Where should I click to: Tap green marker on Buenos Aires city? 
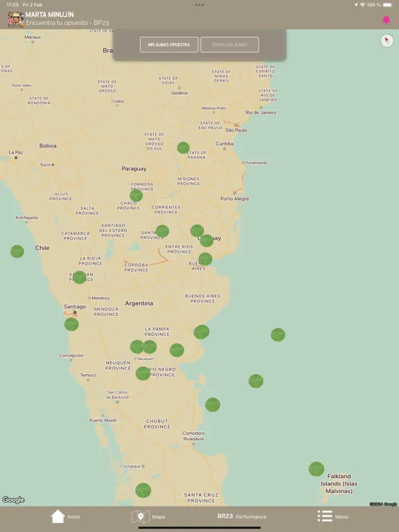point(205,259)
